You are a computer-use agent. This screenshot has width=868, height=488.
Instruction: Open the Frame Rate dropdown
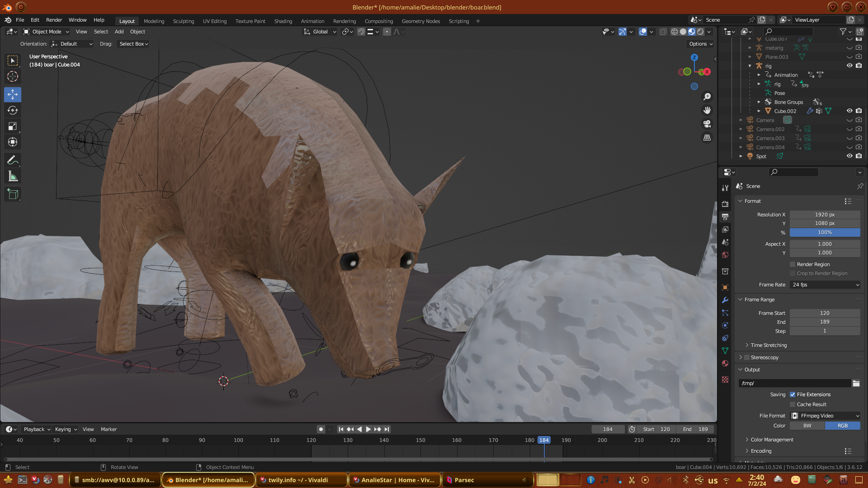(x=825, y=285)
